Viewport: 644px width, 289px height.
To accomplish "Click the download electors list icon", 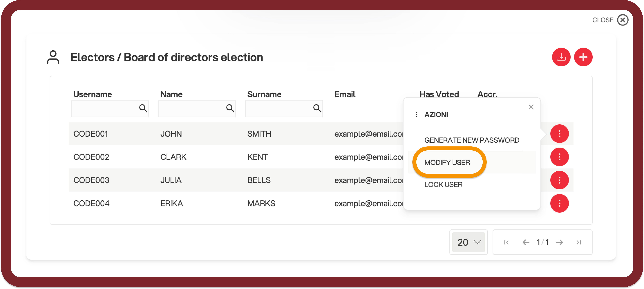I will click(561, 57).
